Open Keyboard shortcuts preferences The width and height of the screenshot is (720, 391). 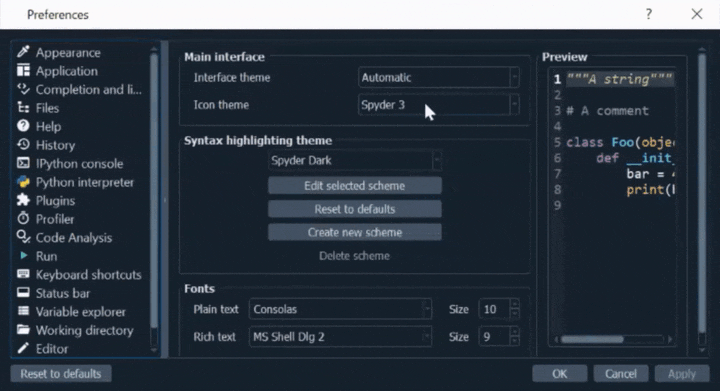pyautogui.click(x=88, y=274)
